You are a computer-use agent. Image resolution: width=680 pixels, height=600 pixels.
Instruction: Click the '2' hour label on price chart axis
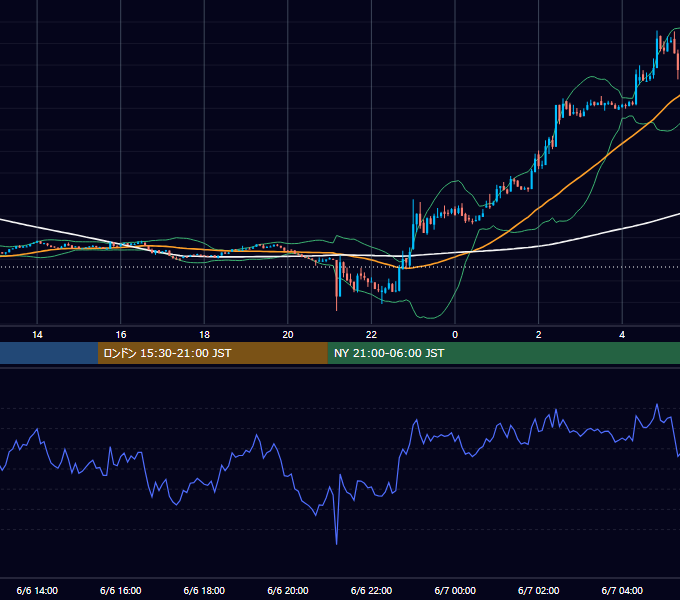pos(539,335)
